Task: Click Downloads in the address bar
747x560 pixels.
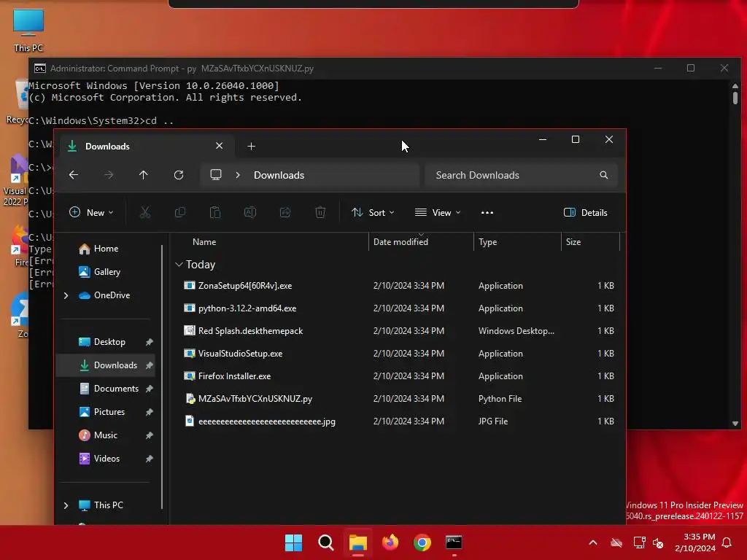Action: [x=279, y=175]
